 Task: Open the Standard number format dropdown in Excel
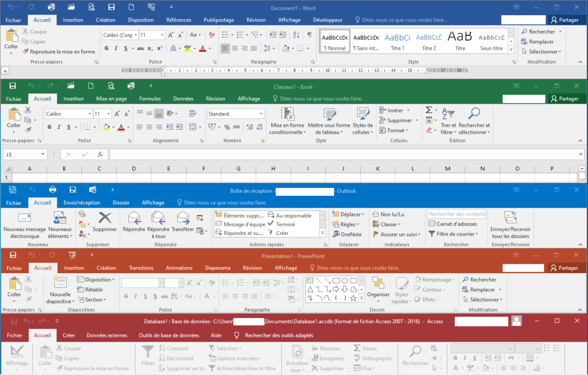[261, 114]
